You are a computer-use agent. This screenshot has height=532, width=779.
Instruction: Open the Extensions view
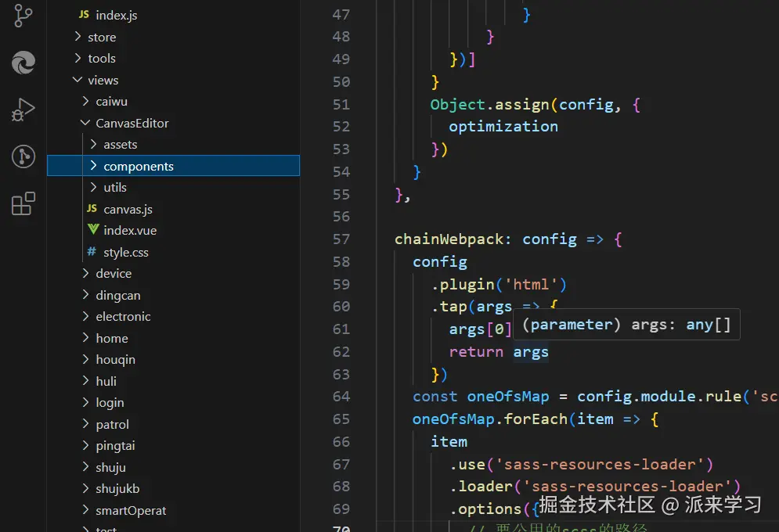point(23,203)
